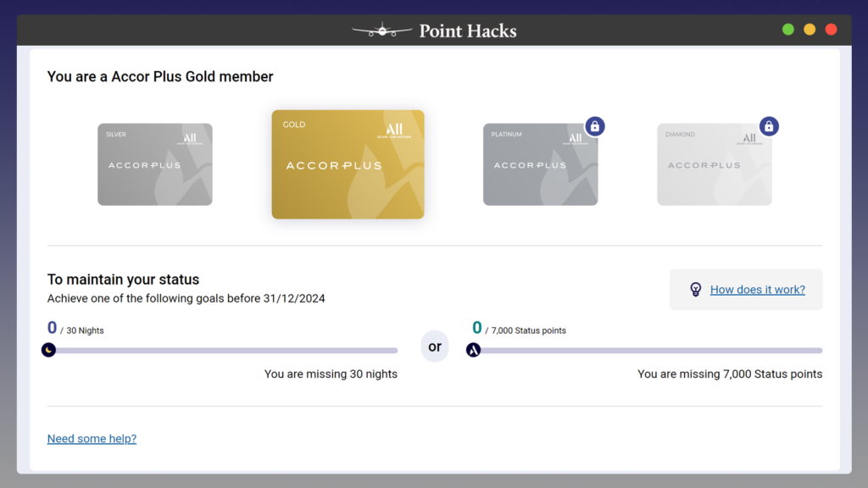Select the Silver Accor Plus membership card

155,164
